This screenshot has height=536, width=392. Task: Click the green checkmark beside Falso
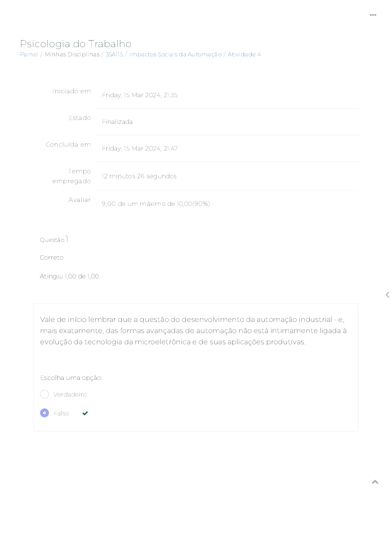coord(85,413)
